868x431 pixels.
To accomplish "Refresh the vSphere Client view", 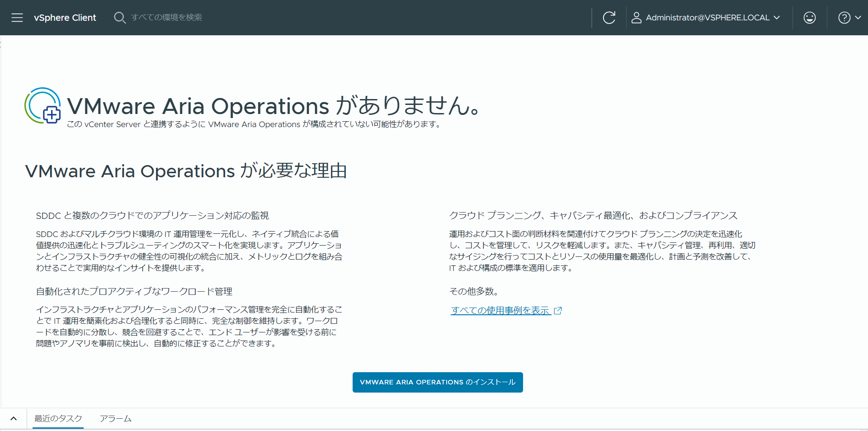I will (609, 18).
